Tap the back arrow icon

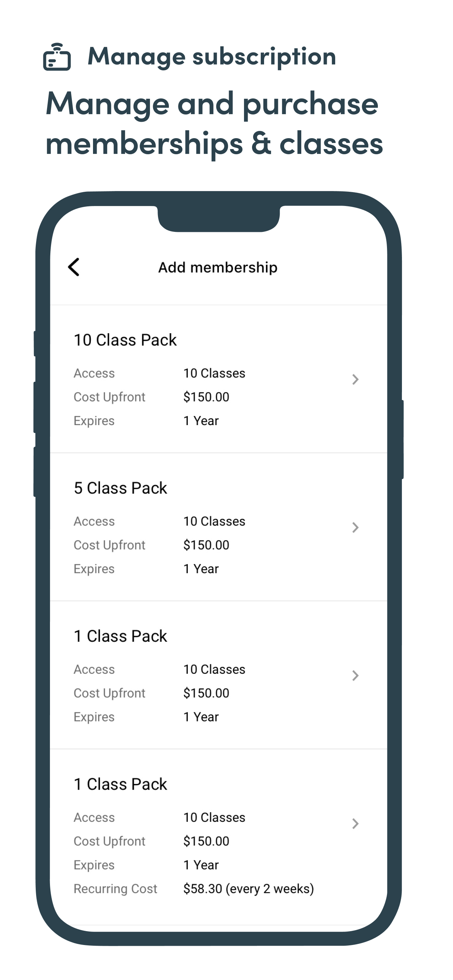pyautogui.click(x=74, y=267)
